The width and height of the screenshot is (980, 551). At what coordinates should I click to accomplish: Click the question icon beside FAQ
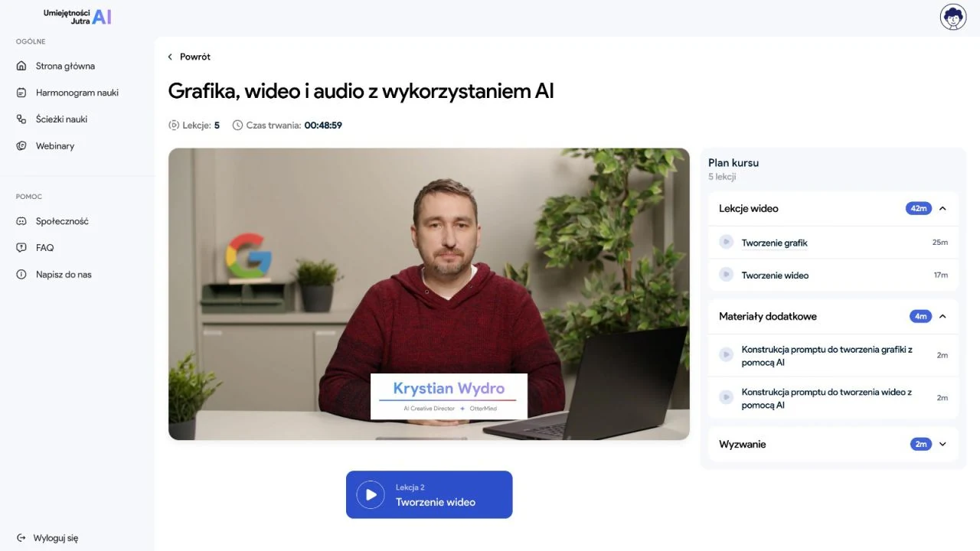click(x=21, y=248)
